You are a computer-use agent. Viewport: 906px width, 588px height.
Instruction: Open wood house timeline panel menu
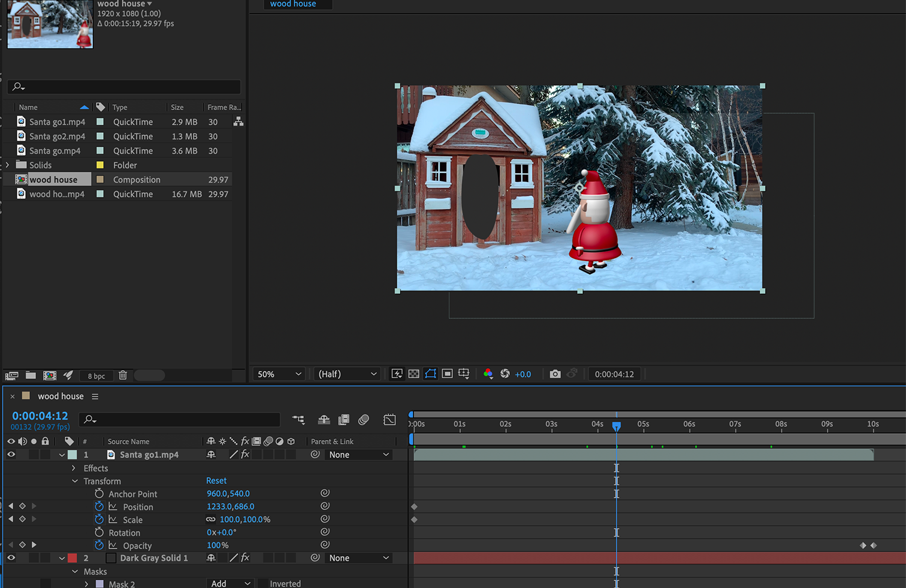[x=95, y=396]
